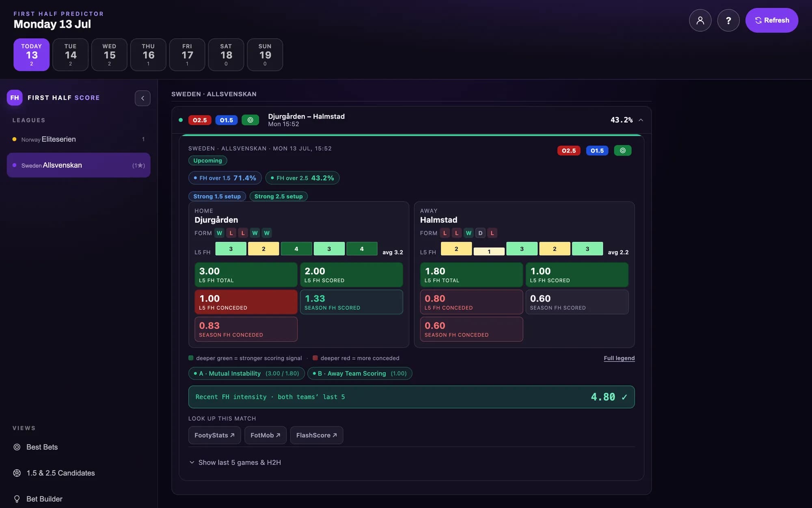This screenshot has height=508, width=812.
Task: Click Halmstad 0.60 Season FH Scored tile
Action: coord(577,302)
